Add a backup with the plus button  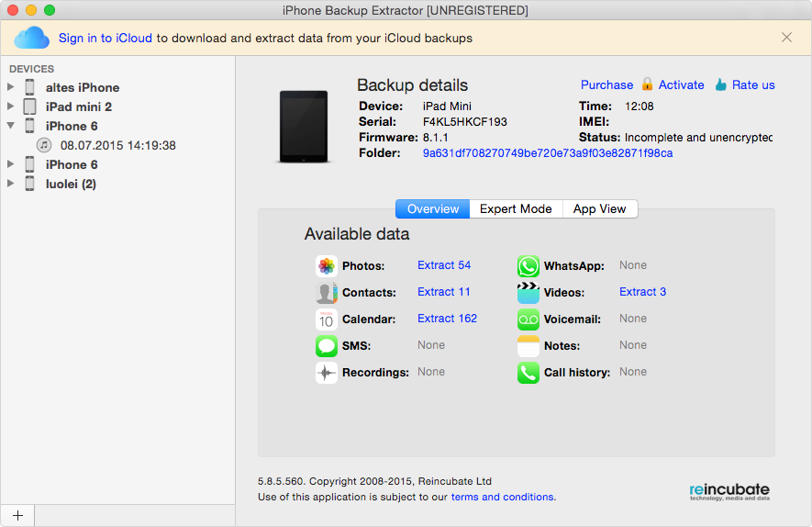pos(17,516)
